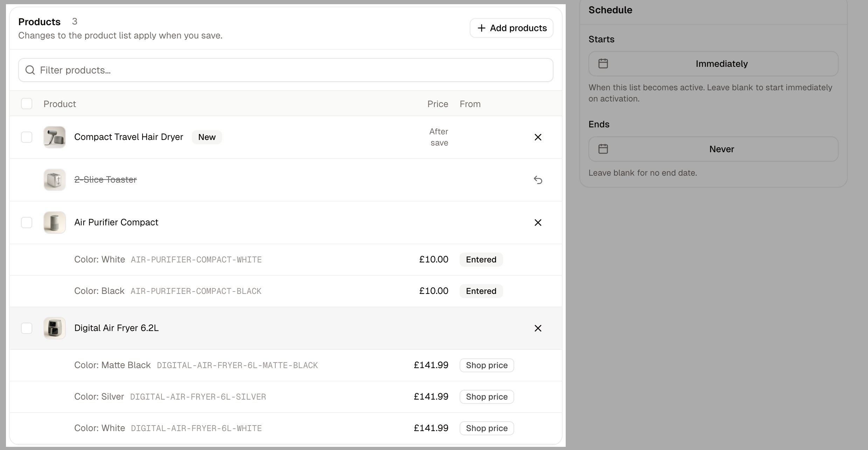This screenshot has height=450, width=868.
Task: Select the Air Purifier Compact name
Action: coord(116,223)
